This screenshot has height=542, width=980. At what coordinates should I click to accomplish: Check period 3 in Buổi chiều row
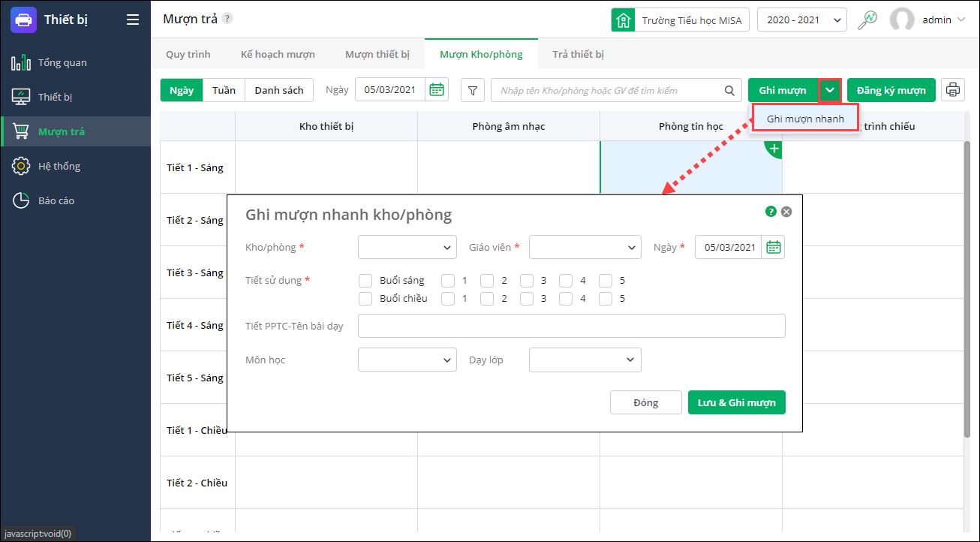527,299
